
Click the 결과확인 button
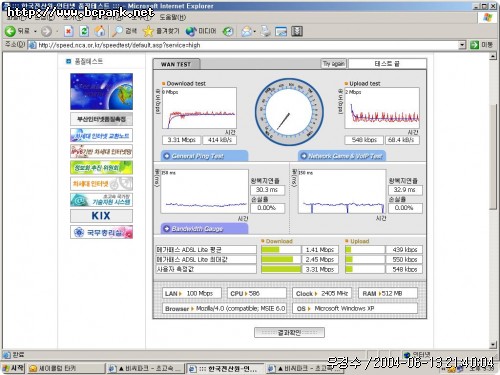pos(289,332)
